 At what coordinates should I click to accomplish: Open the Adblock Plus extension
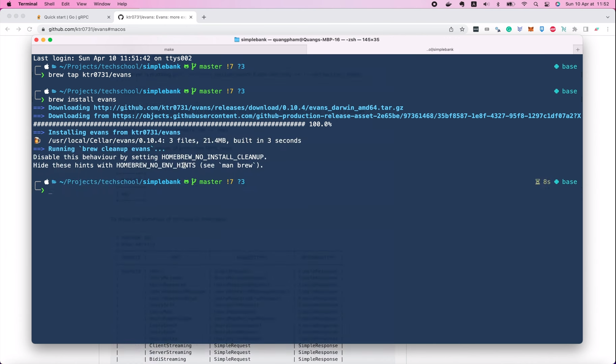553,29
